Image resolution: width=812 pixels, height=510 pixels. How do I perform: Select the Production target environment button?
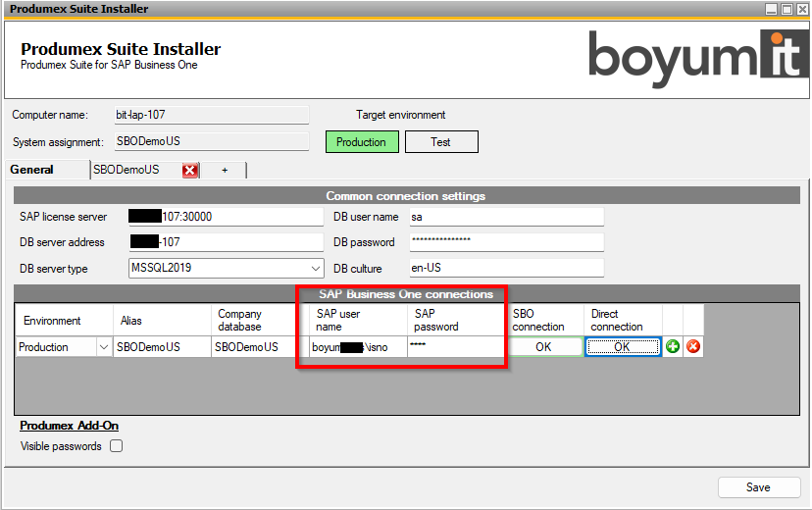tap(362, 142)
